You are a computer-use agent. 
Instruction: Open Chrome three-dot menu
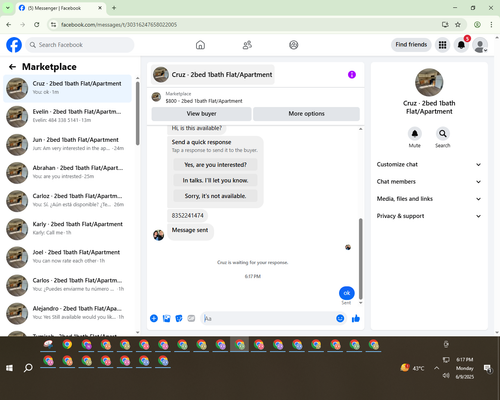pos(491,24)
